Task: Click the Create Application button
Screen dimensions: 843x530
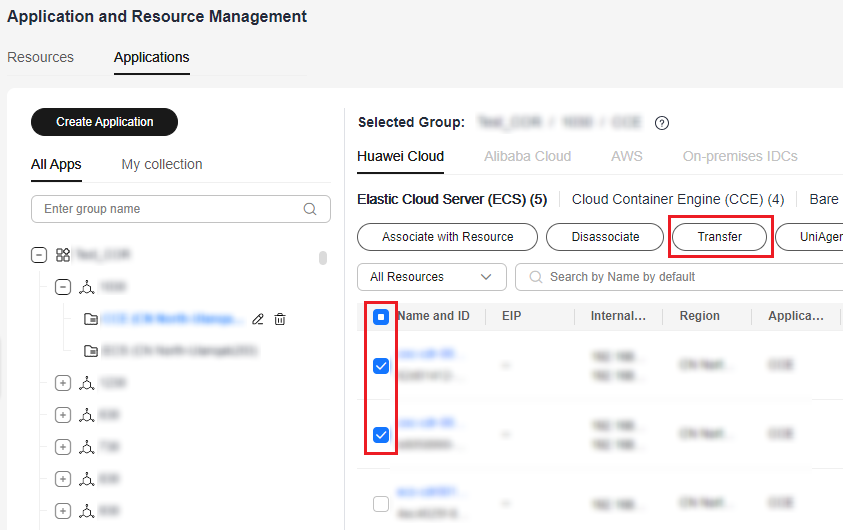Action: (105, 122)
